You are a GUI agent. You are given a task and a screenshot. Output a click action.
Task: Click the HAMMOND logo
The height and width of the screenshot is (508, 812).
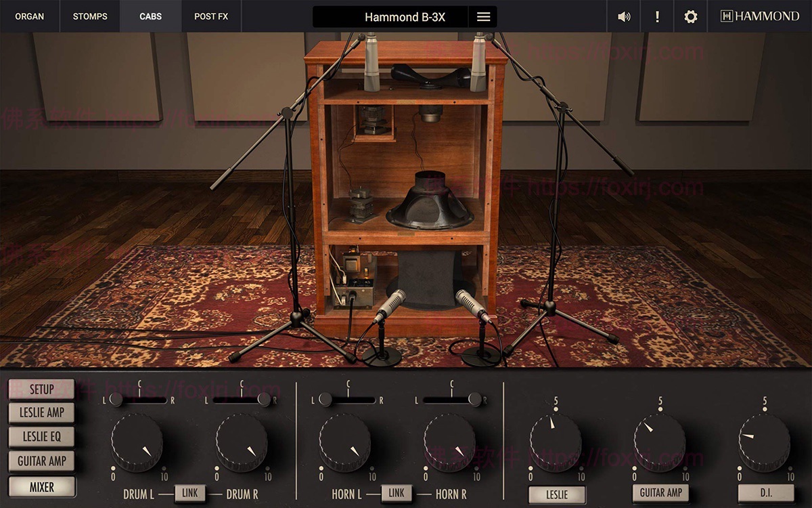(761, 16)
